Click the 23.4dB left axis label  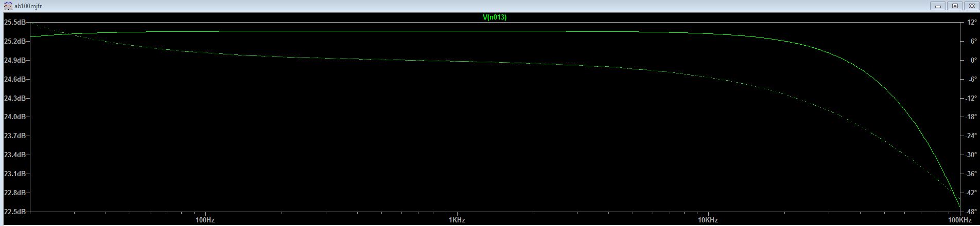pyautogui.click(x=14, y=155)
